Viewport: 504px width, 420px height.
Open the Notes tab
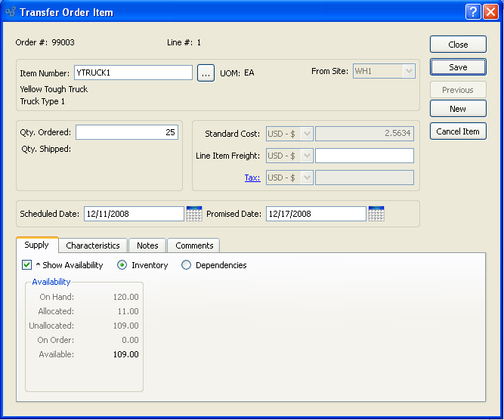[x=147, y=246]
